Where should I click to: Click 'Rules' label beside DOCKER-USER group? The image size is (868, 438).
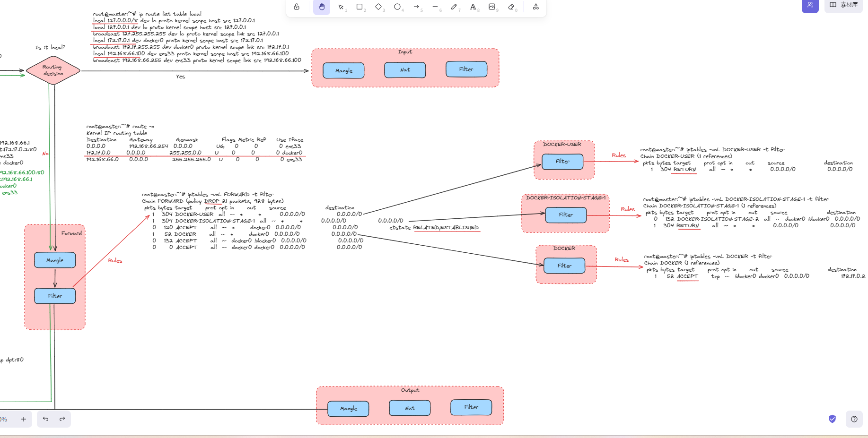click(x=619, y=155)
